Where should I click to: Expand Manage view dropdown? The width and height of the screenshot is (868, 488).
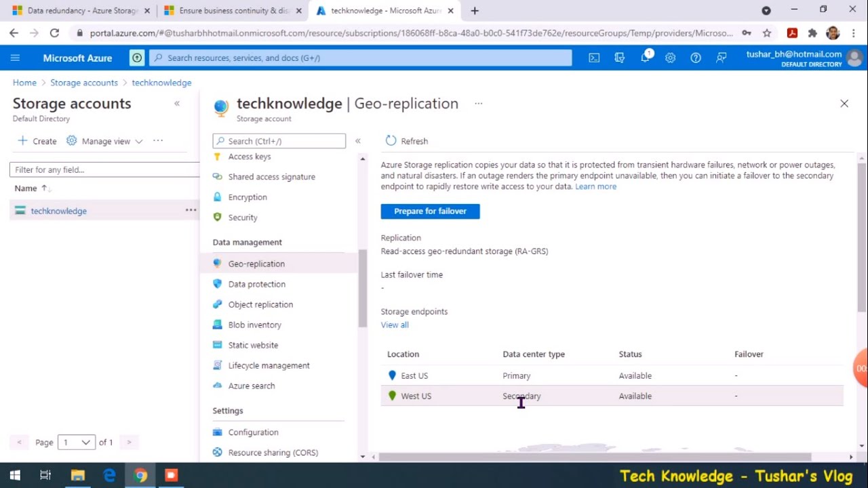pyautogui.click(x=104, y=141)
